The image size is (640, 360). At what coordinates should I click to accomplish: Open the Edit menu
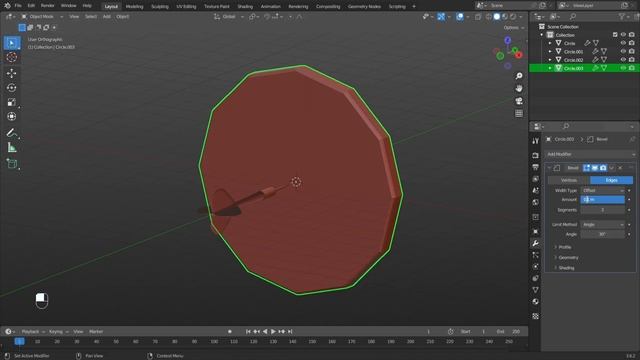[x=31, y=6]
